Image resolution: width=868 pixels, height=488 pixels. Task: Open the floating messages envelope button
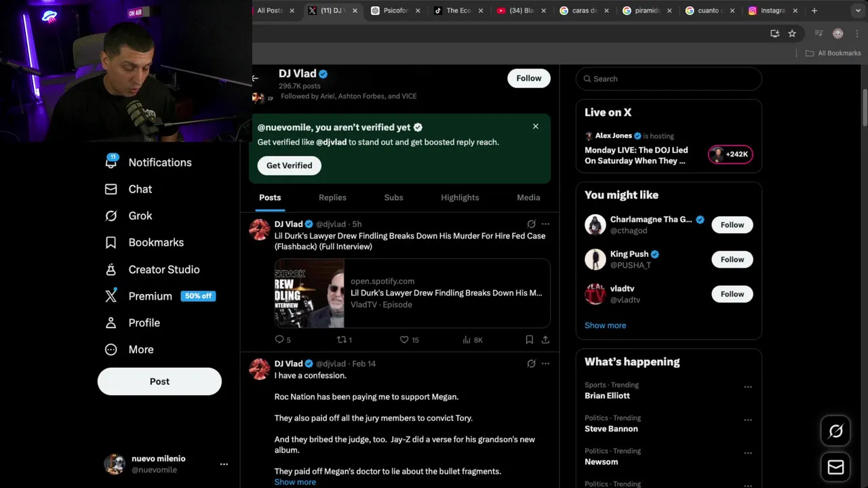(x=835, y=468)
